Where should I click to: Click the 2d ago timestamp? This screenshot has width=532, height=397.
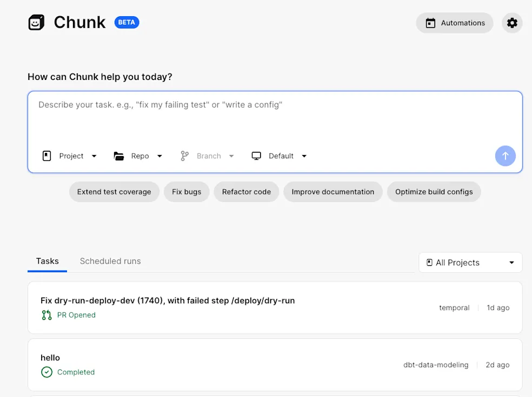coord(498,365)
